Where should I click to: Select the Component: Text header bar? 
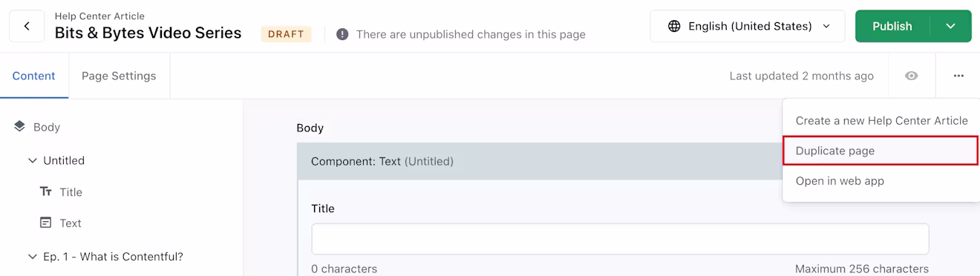[540, 161]
